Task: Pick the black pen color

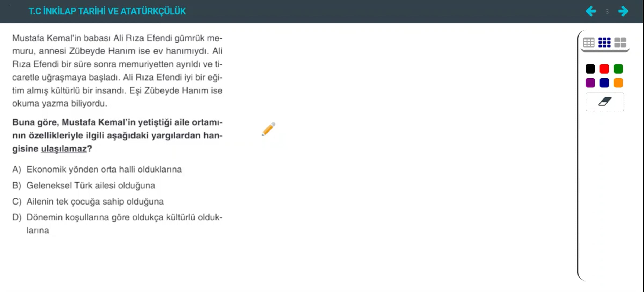Action: [x=590, y=69]
